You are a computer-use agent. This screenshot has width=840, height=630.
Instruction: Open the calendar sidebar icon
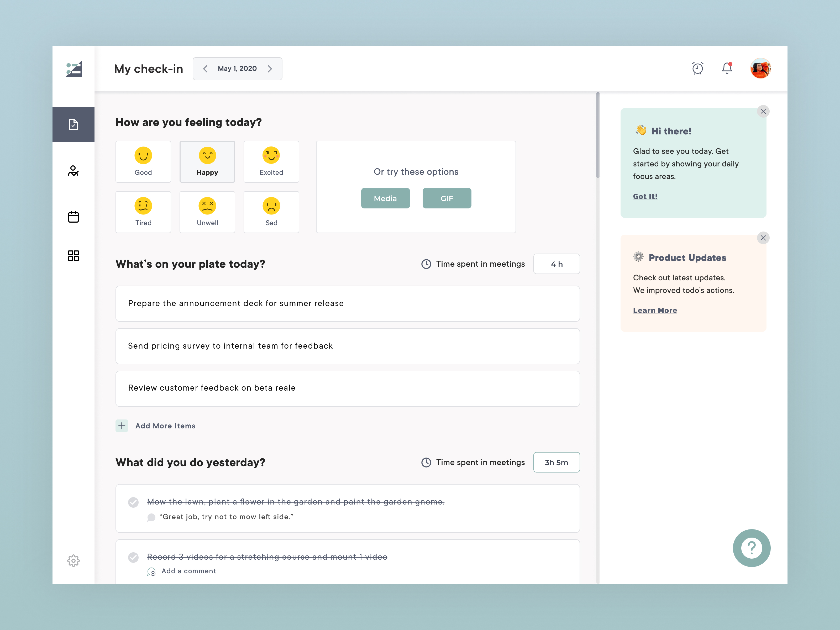coord(73,217)
